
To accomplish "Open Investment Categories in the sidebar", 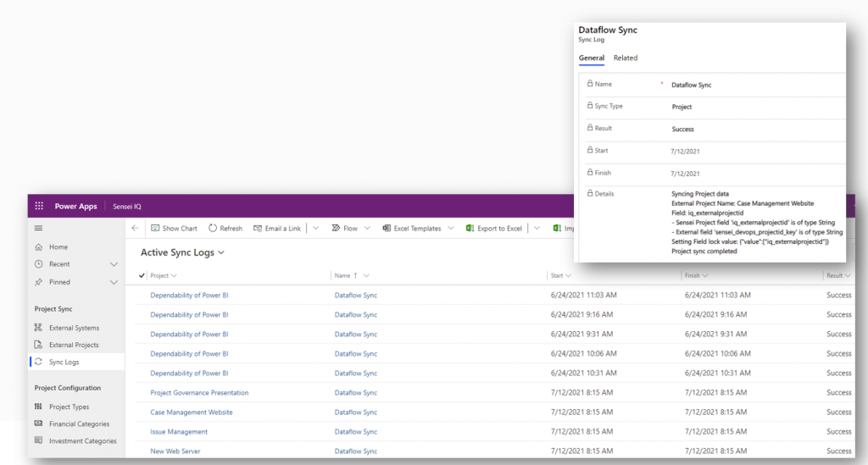I will tap(82, 441).
